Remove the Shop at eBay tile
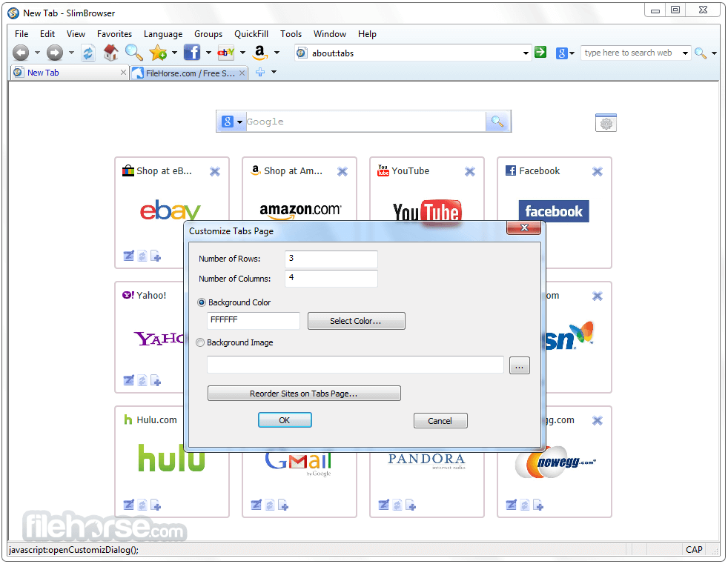Viewport: 728px width, 564px height. [x=215, y=172]
